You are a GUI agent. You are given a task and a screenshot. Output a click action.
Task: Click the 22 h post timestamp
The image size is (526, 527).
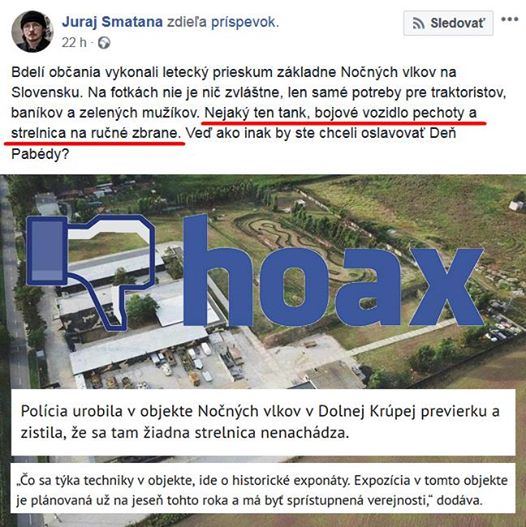(x=74, y=43)
